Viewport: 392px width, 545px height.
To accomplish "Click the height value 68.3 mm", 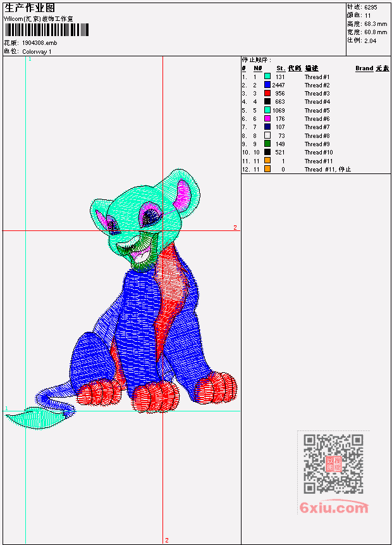I will [376, 24].
